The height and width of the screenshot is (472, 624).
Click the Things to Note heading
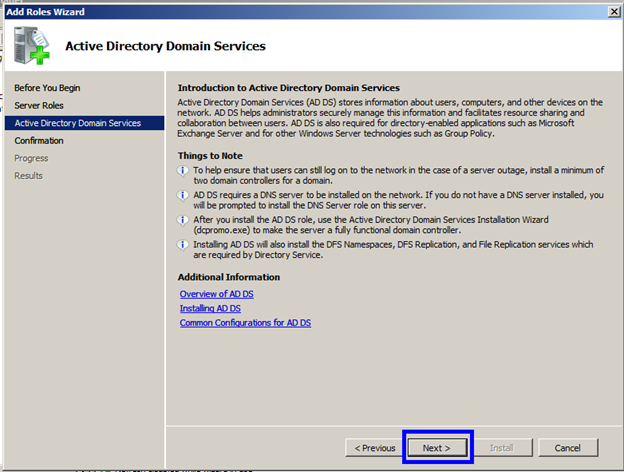click(210, 156)
